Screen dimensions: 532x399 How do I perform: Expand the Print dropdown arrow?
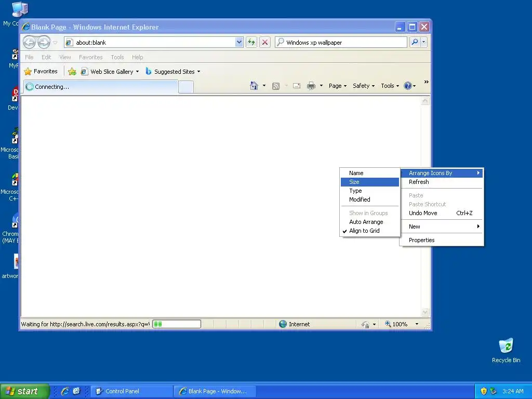tap(321, 86)
